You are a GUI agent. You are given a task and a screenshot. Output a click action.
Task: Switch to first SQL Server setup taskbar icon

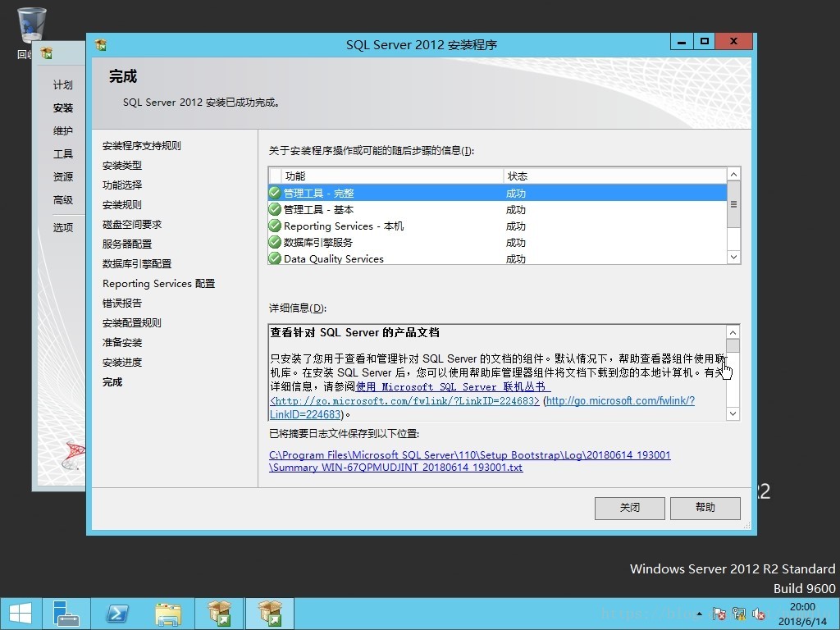click(220, 614)
